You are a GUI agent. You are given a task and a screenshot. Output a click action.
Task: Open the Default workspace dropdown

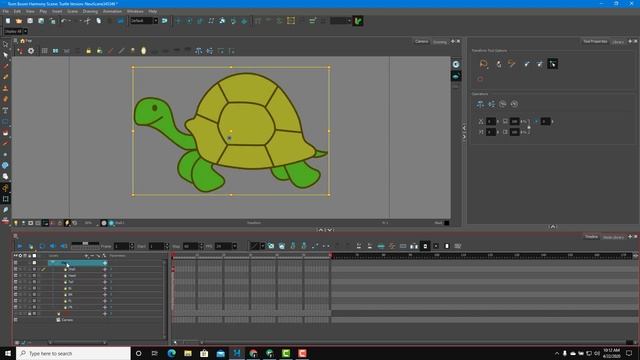click(156, 21)
